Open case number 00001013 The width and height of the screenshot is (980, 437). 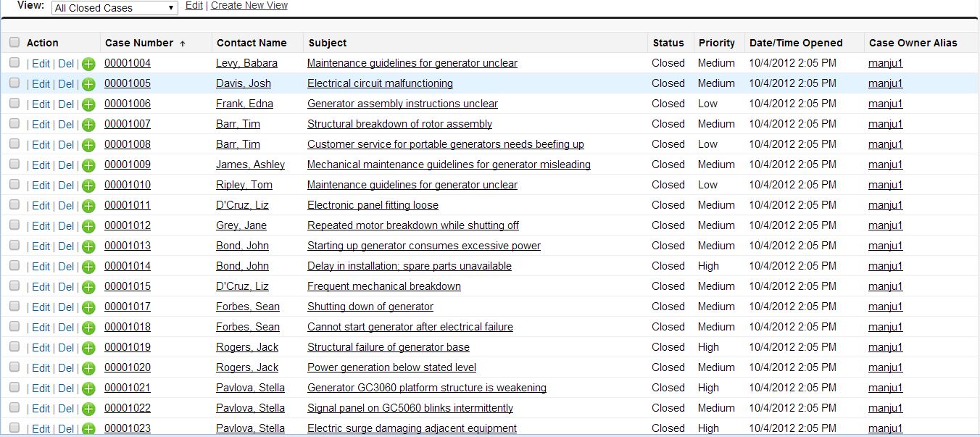click(128, 246)
